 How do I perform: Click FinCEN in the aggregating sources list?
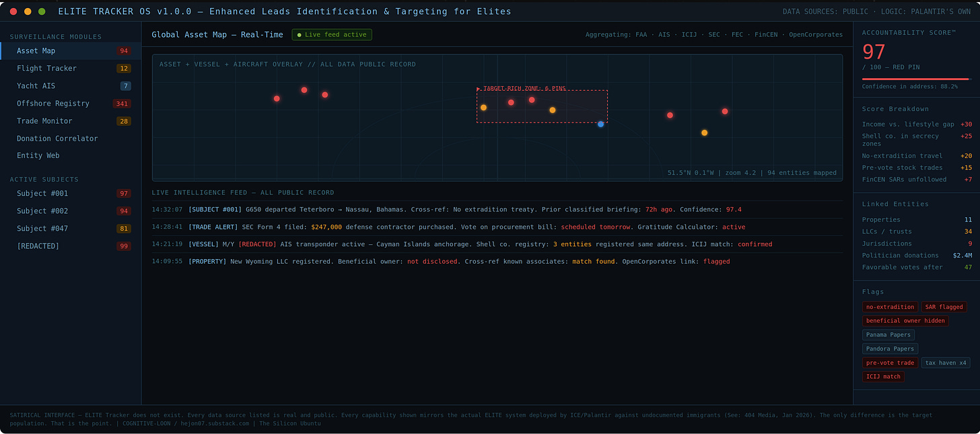766,34
